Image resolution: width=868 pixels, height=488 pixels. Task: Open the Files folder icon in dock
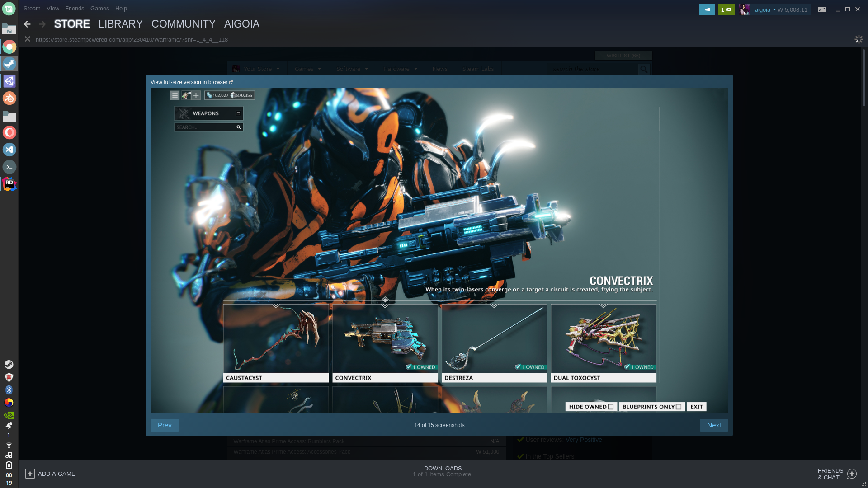[9, 116]
